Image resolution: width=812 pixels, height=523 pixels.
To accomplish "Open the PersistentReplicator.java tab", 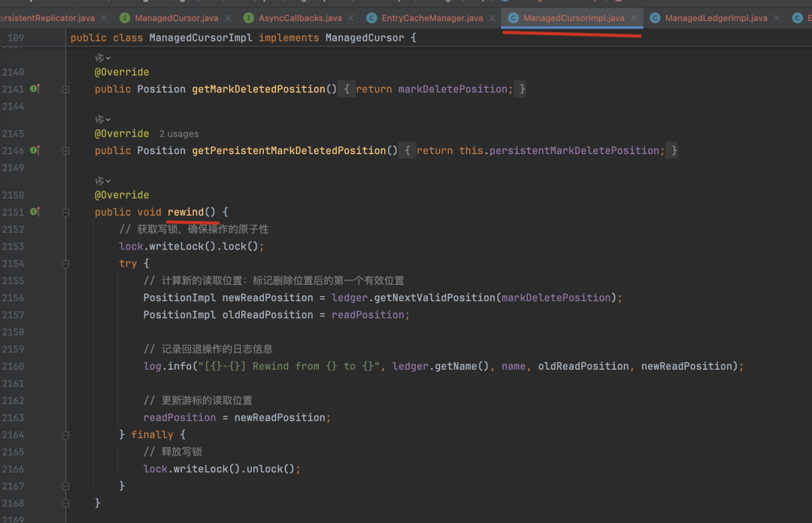I will point(47,18).
